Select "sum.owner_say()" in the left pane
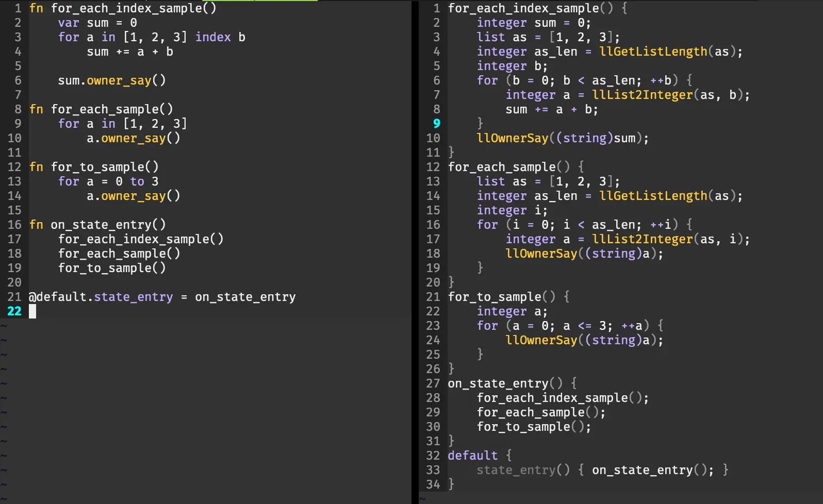823x504 pixels. (112, 80)
